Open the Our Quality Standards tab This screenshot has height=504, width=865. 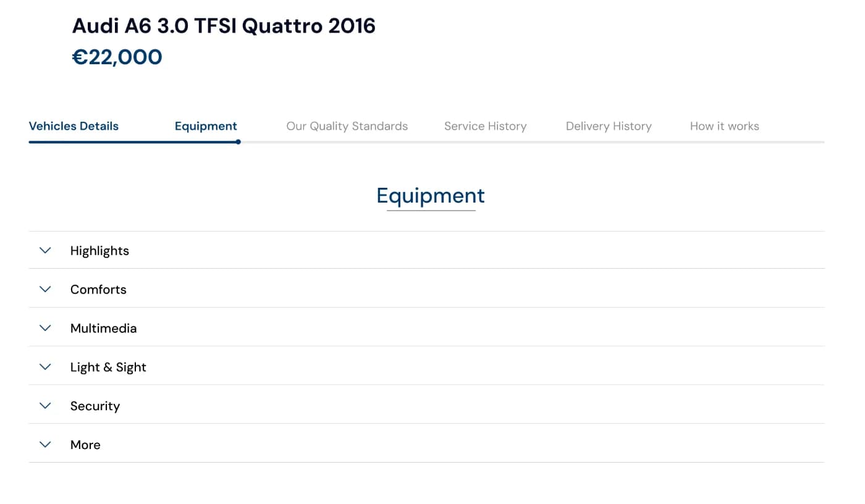pyautogui.click(x=347, y=126)
